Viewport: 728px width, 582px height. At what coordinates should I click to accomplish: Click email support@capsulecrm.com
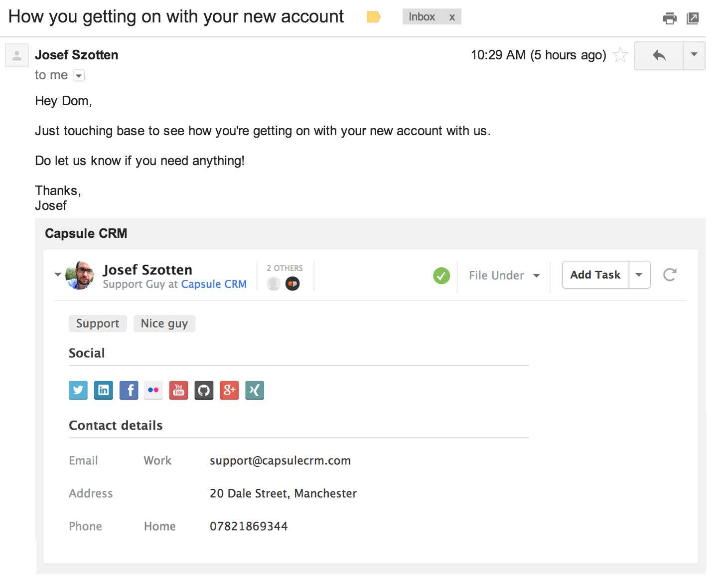(280, 460)
